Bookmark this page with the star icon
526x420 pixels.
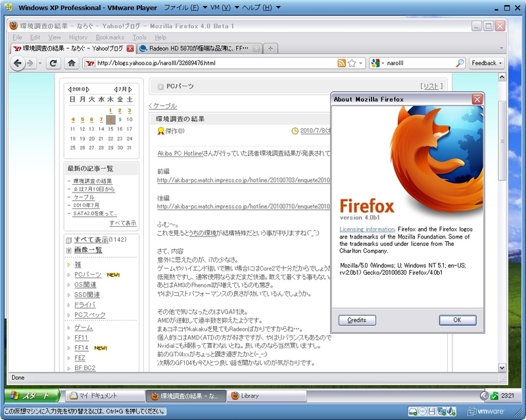coord(352,63)
